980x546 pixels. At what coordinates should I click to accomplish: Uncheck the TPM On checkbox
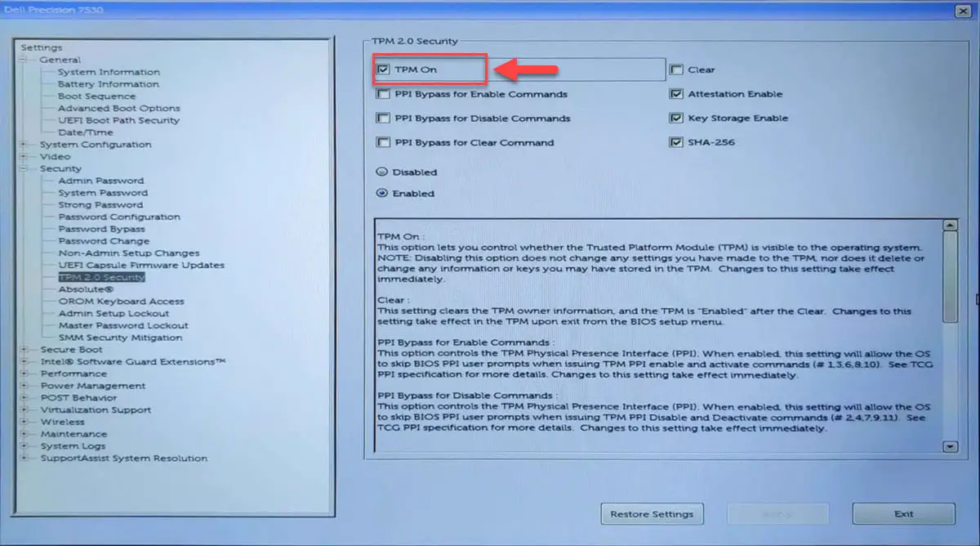(383, 69)
